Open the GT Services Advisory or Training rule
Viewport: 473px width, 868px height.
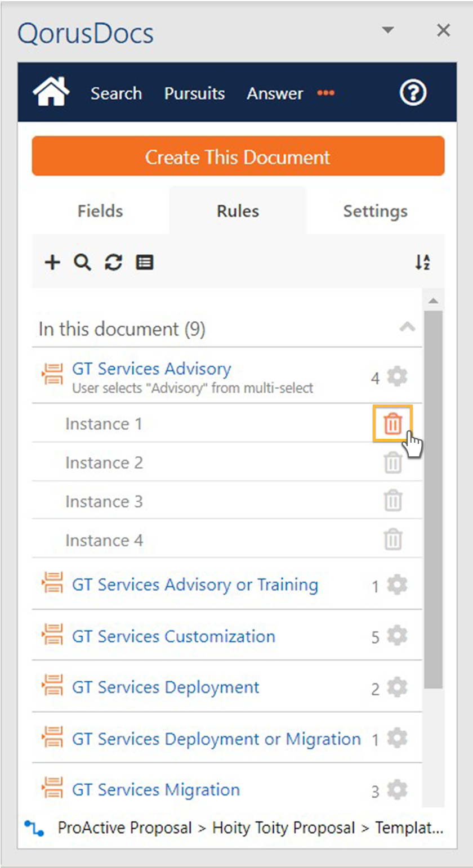(195, 584)
